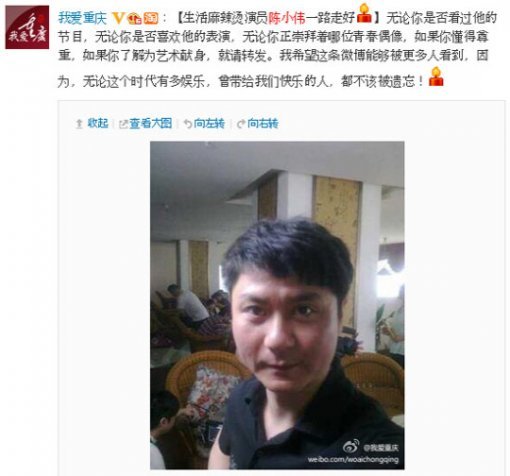Click the Weibo talent badge icon
510x476 pixels.
[x=135, y=18]
